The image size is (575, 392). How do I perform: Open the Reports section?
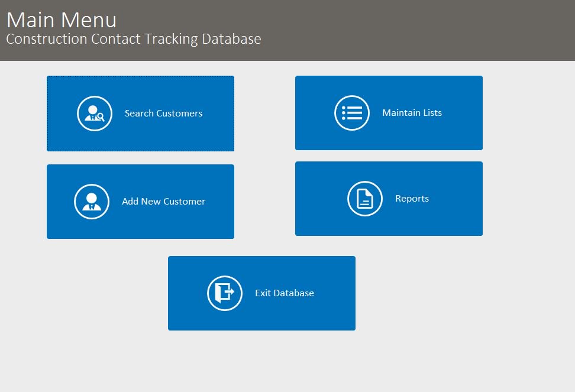click(389, 198)
